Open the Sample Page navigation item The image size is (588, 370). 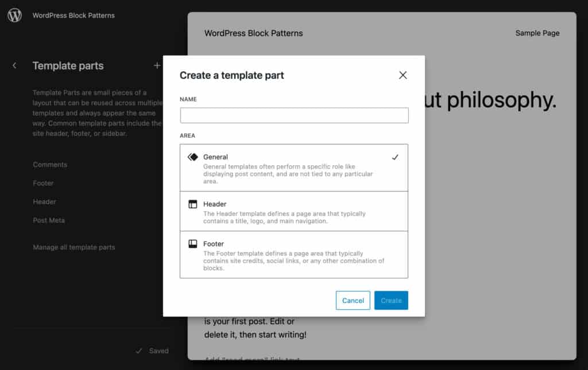pyautogui.click(x=537, y=33)
